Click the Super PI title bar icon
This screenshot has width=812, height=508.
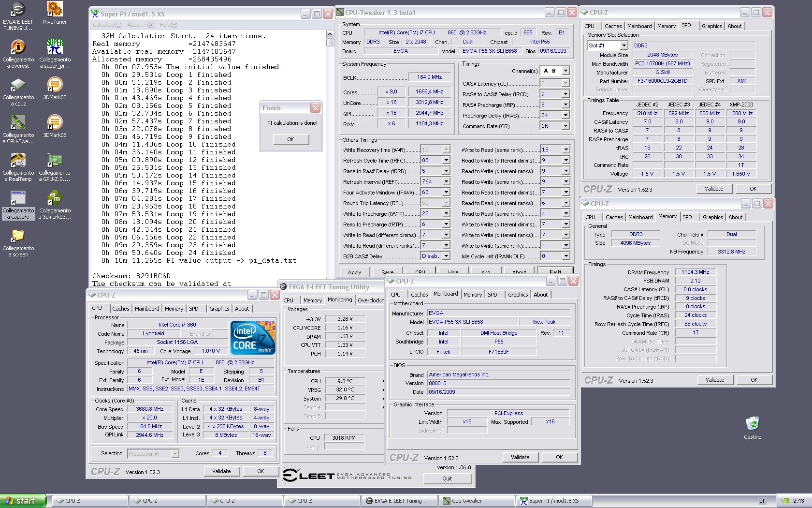[x=95, y=14]
